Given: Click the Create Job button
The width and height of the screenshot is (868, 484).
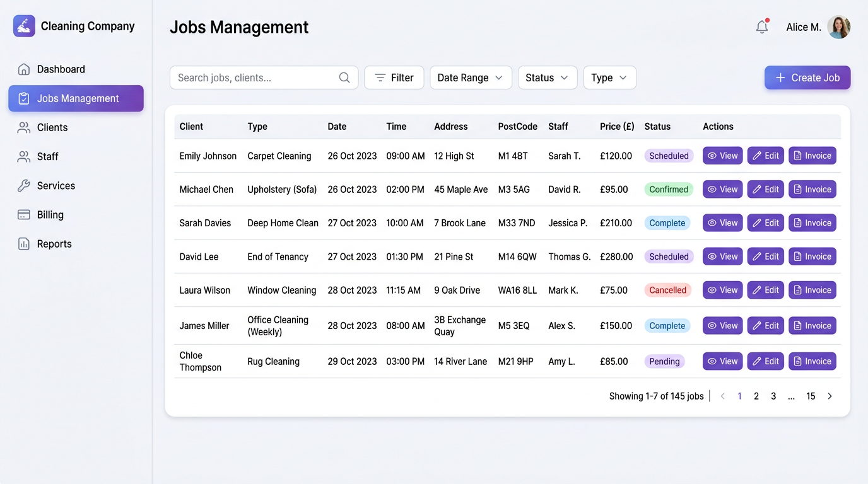Looking at the screenshot, I should click(807, 77).
